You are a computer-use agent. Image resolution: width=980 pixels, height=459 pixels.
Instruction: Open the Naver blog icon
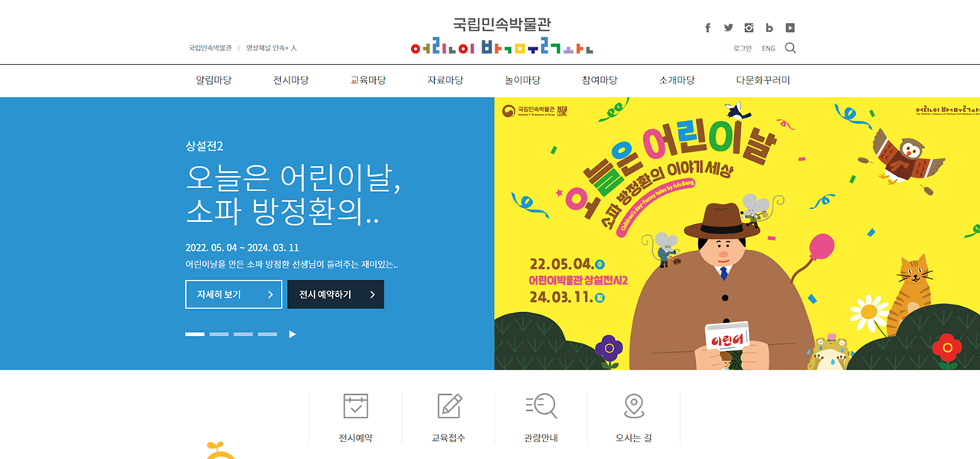point(769,28)
